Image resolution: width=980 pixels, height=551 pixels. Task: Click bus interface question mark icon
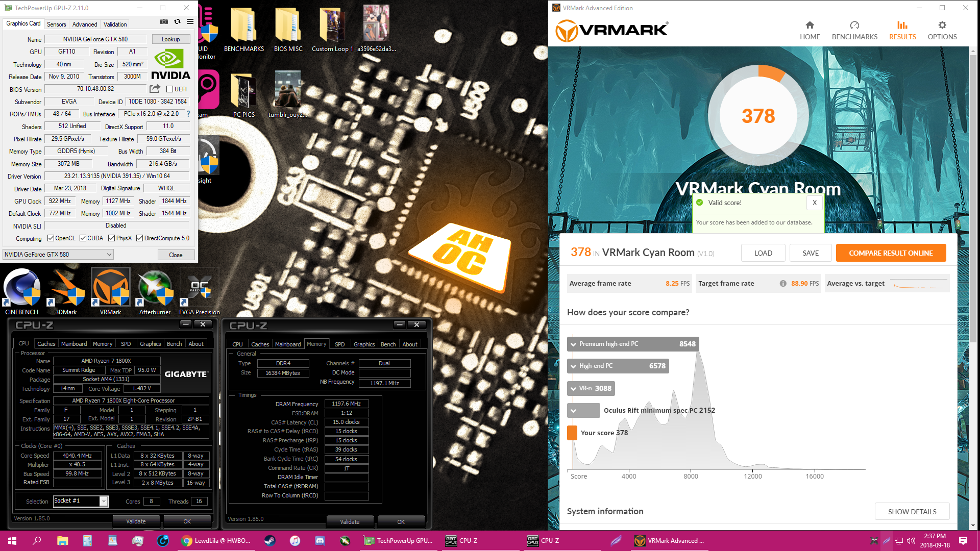point(188,114)
